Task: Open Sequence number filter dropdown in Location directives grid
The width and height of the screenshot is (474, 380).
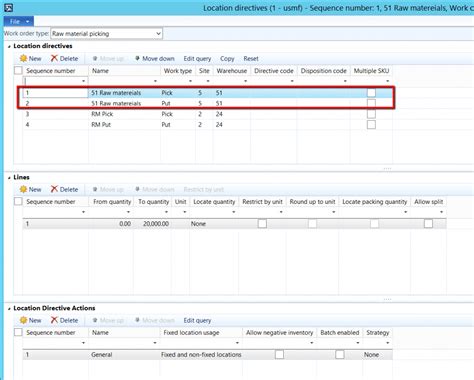Action: click(83, 81)
